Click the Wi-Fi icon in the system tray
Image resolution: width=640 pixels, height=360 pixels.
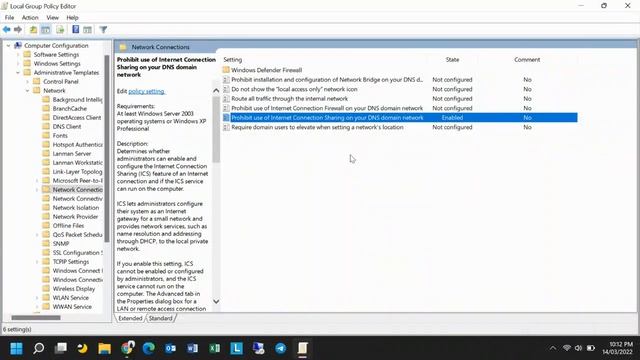click(x=567, y=348)
